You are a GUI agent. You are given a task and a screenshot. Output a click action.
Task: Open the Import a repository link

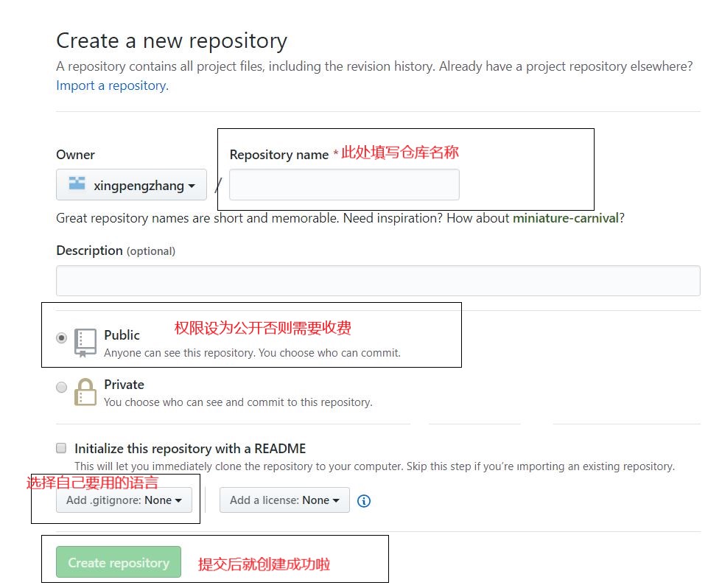(111, 85)
